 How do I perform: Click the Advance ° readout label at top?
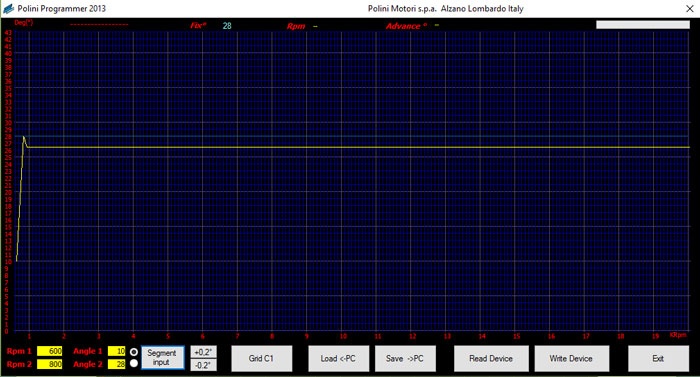[x=406, y=26]
